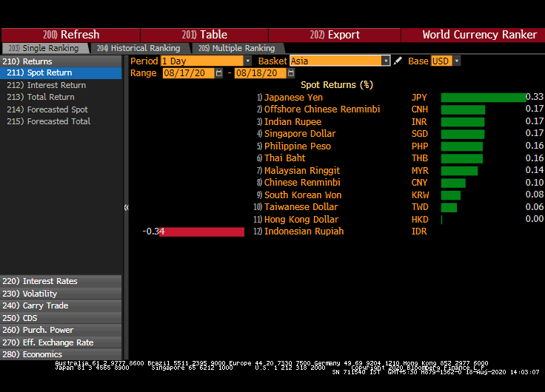Click the Export button

(335, 35)
